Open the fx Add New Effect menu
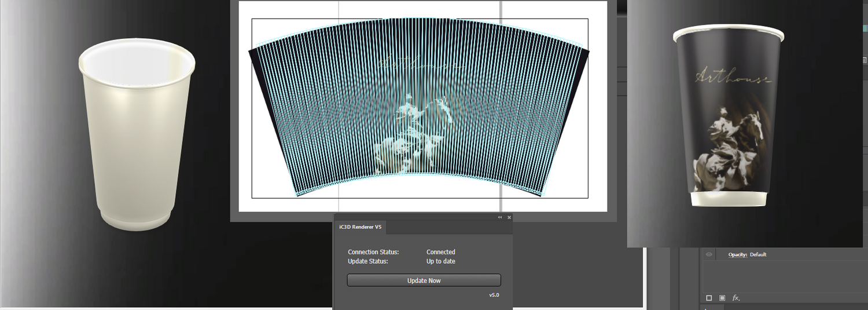The width and height of the screenshot is (868, 310). (x=736, y=298)
